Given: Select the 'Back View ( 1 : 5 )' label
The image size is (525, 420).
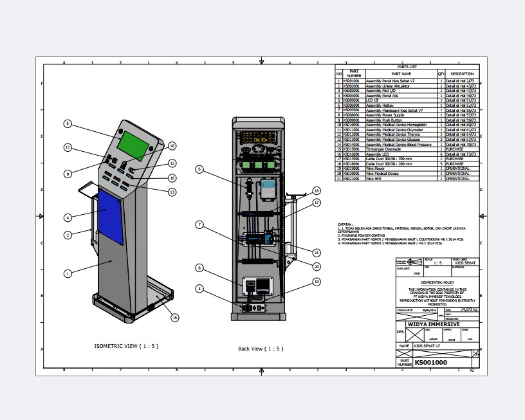Looking at the screenshot, I should (261, 349).
